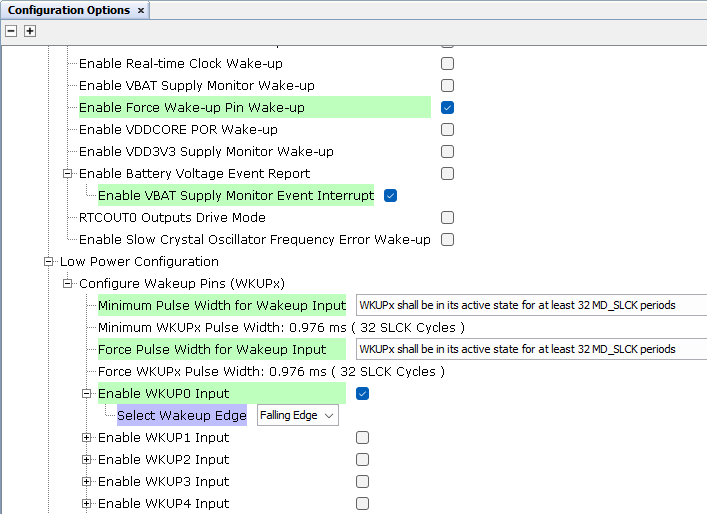The image size is (707, 514).
Task: Open Force Pulse Width for Wakeup dropdown
Action: point(530,349)
